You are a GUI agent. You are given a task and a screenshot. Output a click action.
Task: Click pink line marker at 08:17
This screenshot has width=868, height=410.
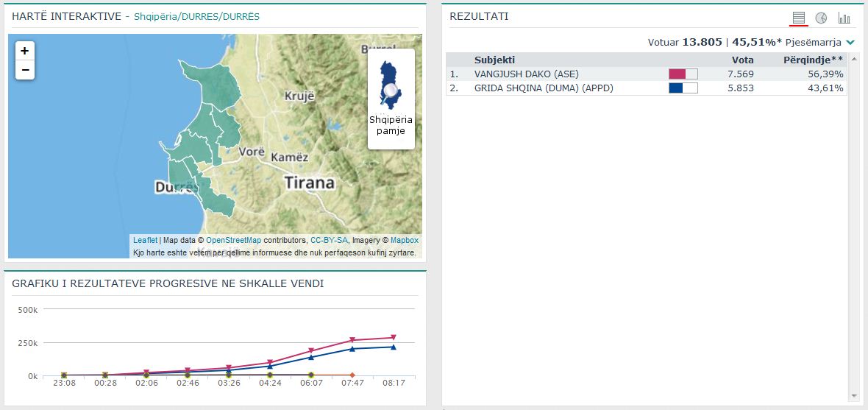coord(393,337)
